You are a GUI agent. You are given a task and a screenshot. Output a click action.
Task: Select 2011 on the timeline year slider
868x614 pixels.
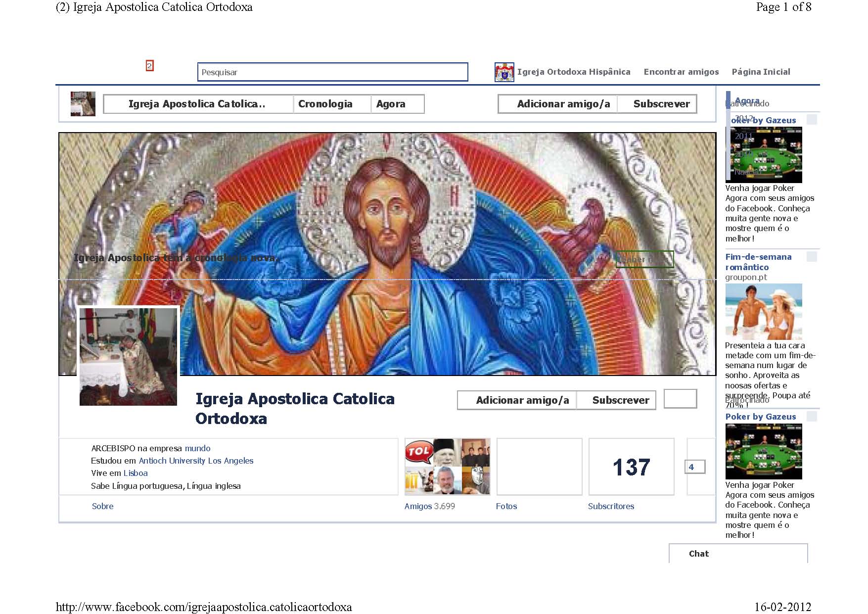(x=743, y=136)
